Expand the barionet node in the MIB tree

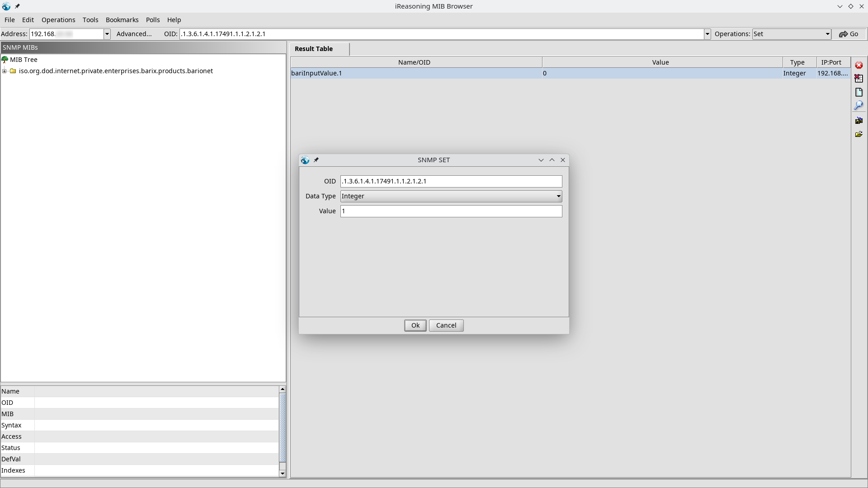[4, 71]
